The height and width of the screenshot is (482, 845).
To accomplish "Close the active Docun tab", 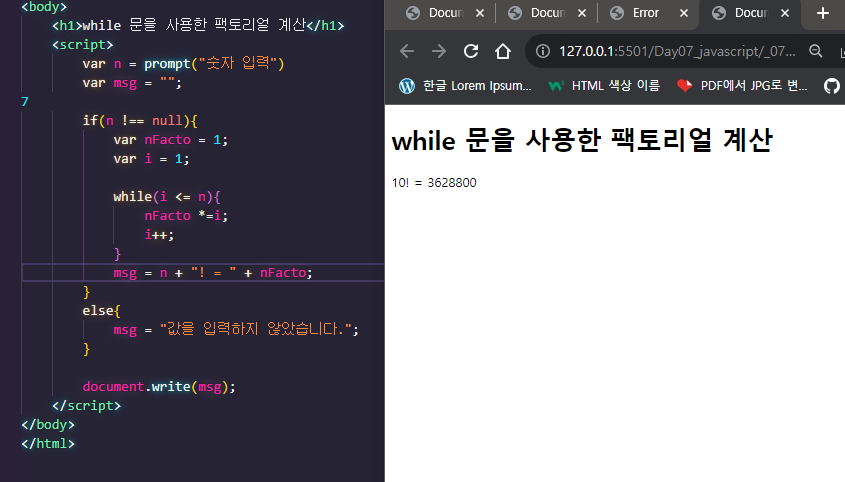I will (x=785, y=13).
